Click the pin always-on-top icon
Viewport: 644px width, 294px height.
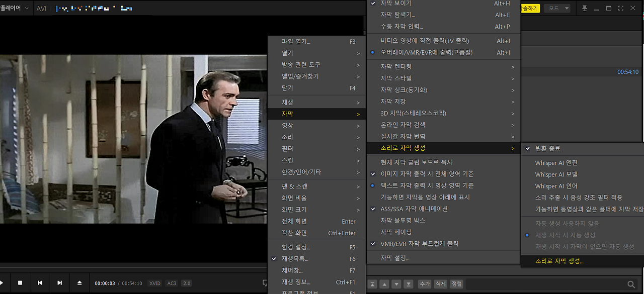585,9
